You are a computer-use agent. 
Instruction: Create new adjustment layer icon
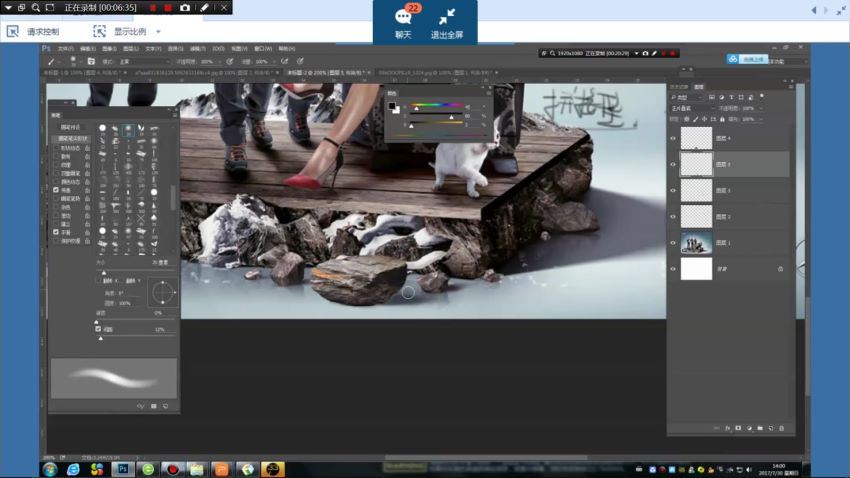click(749, 428)
